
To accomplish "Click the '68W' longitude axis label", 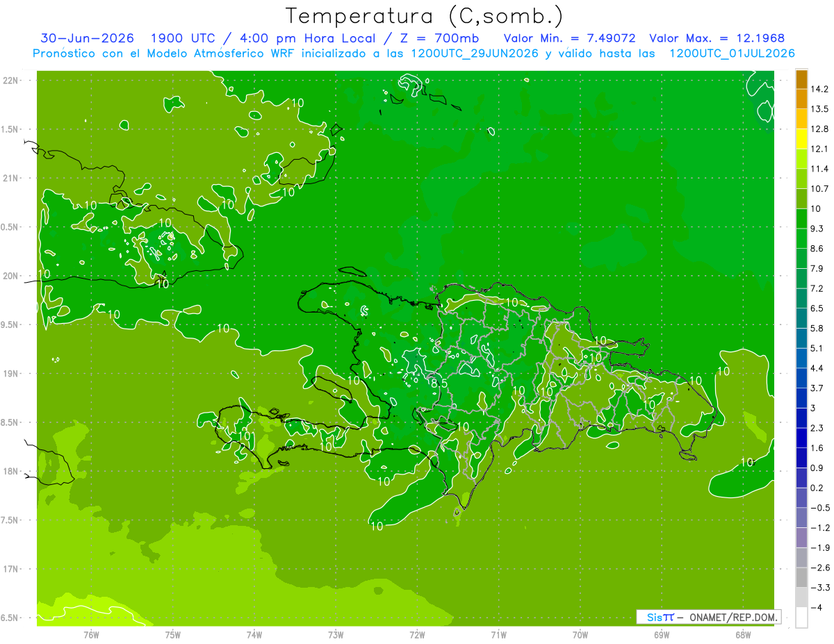I will coord(742,634).
